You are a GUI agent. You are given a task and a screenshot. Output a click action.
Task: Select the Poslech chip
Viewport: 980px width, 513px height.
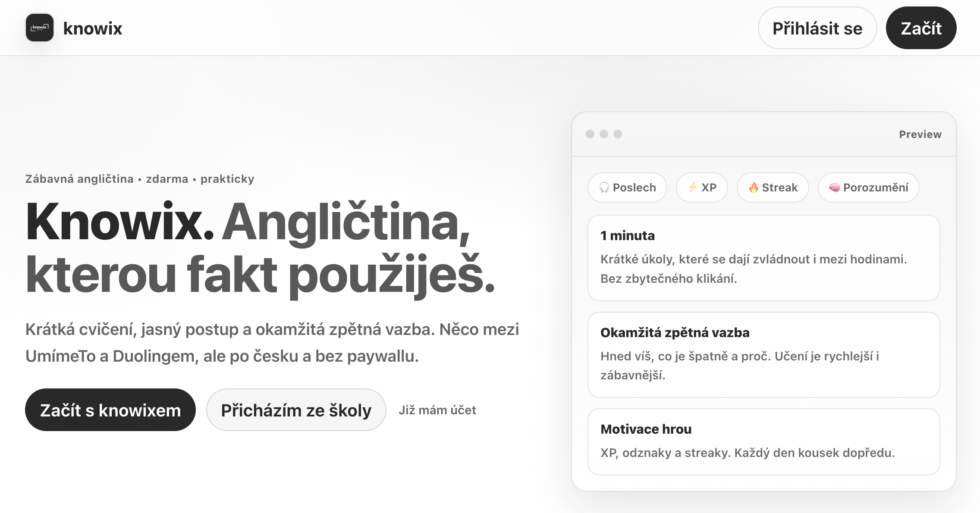[627, 188]
